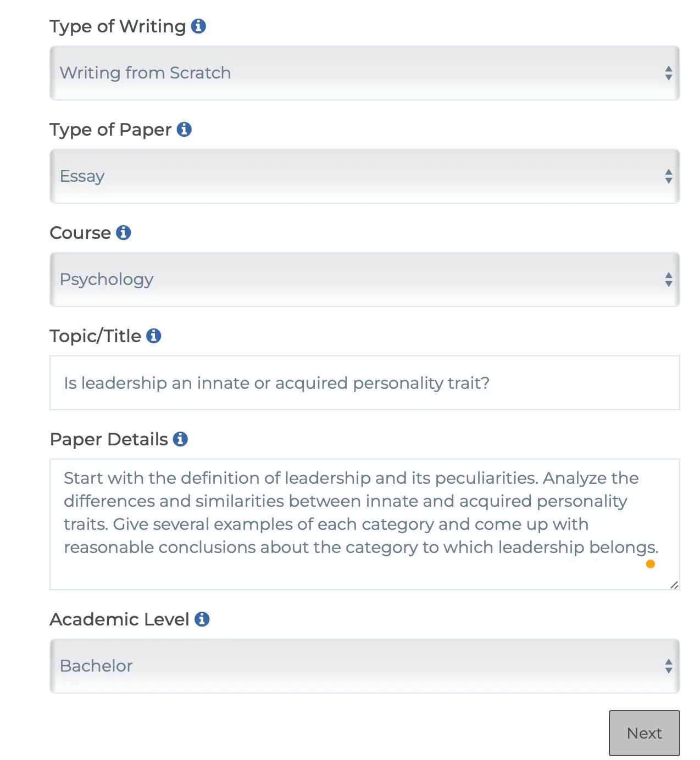This screenshot has width=700, height=760.
Task: Open the Essay paper type dropdown
Action: click(x=365, y=176)
